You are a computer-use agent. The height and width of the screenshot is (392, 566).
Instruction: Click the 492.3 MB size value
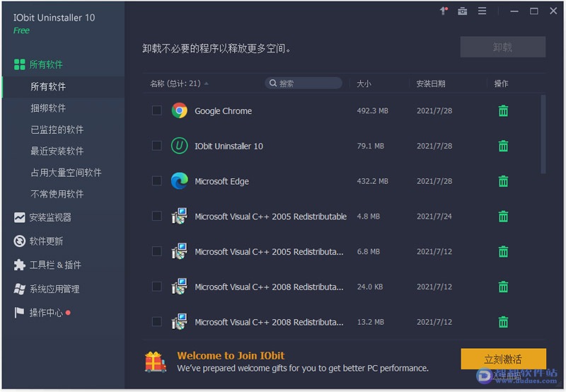click(373, 111)
